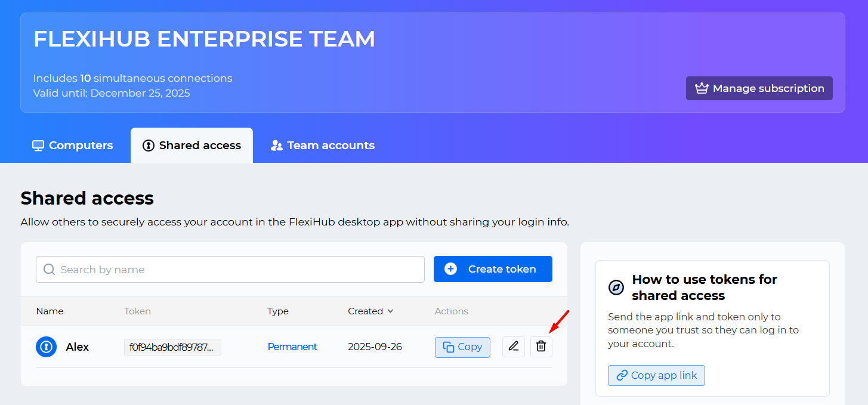
Task: Click the Permanent type link for Alex
Action: (292, 347)
